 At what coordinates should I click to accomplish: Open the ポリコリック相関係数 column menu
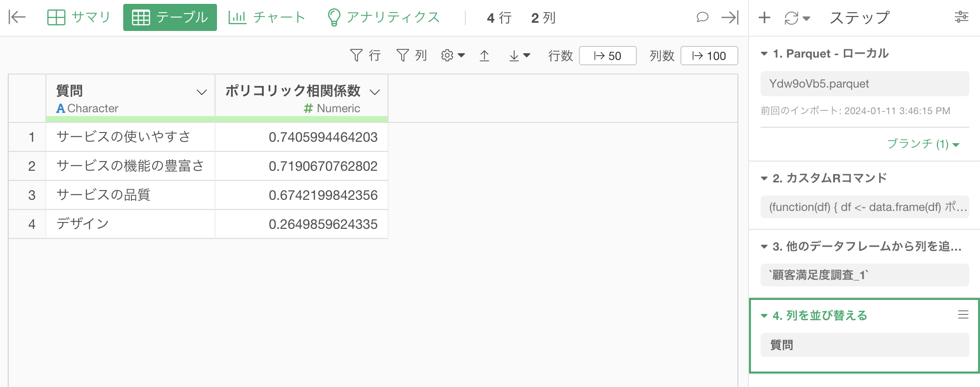click(x=375, y=92)
